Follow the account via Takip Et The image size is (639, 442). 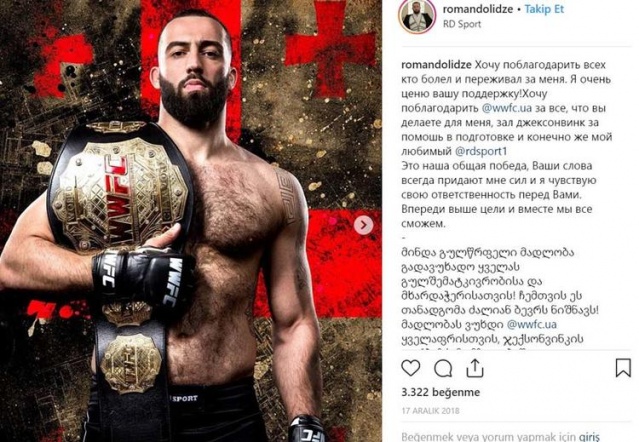tap(544, 9)
